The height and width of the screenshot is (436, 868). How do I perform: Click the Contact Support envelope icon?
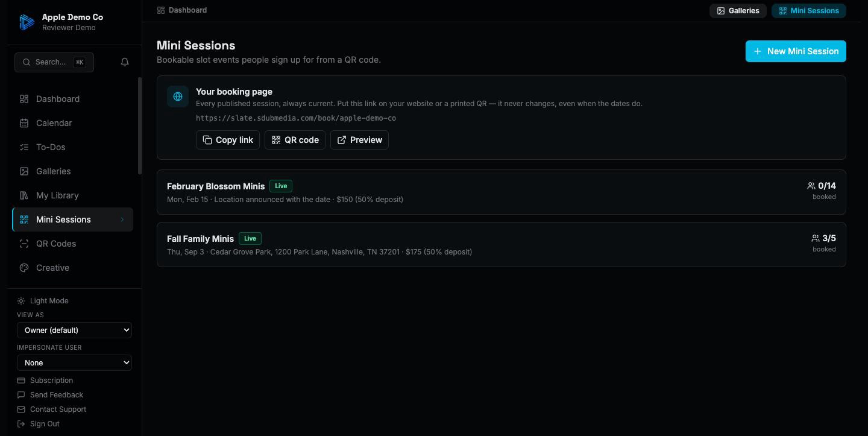(x=21, y=409)
